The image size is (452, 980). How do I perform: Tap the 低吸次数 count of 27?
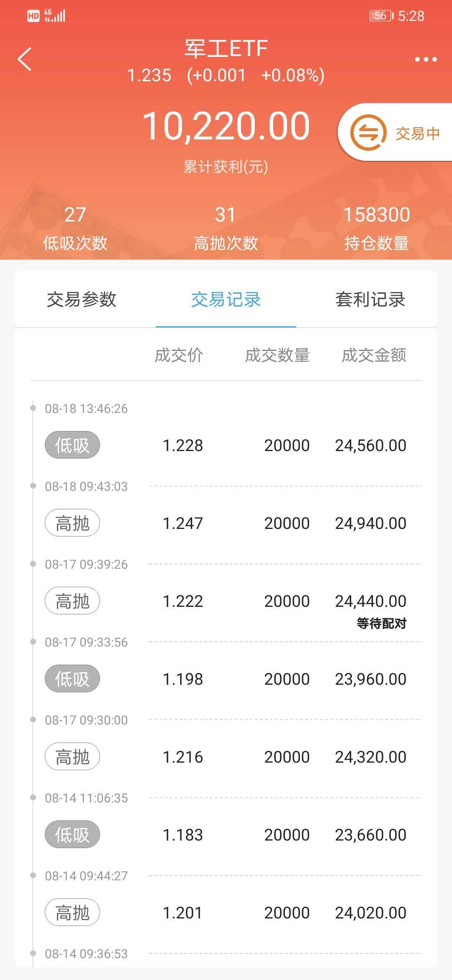[75, 215]
